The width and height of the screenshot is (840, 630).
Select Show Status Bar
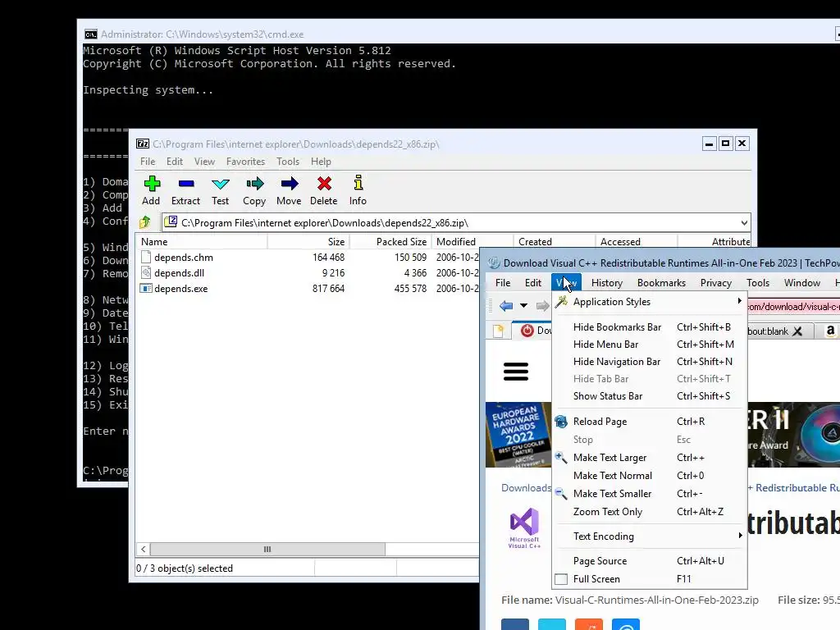click(x=650, y=396)
